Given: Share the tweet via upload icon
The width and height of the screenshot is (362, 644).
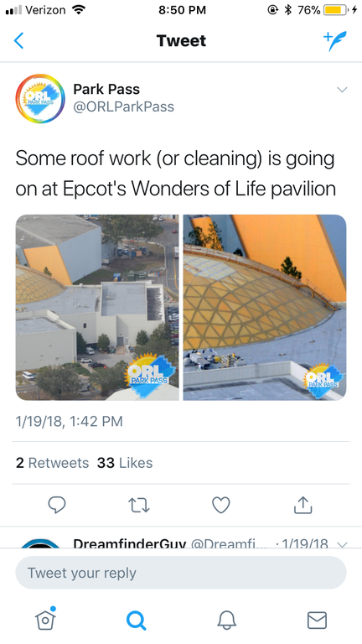Looking at the screenshot, I should tap(303, 505).
